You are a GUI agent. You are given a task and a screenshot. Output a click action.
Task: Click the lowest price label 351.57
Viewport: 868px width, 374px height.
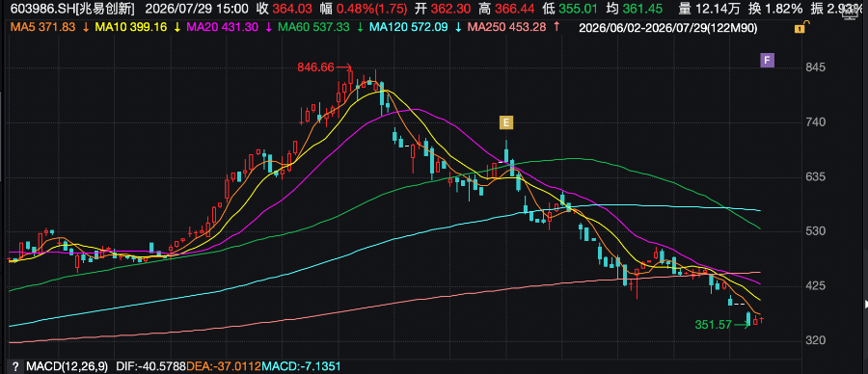(713, 325)
